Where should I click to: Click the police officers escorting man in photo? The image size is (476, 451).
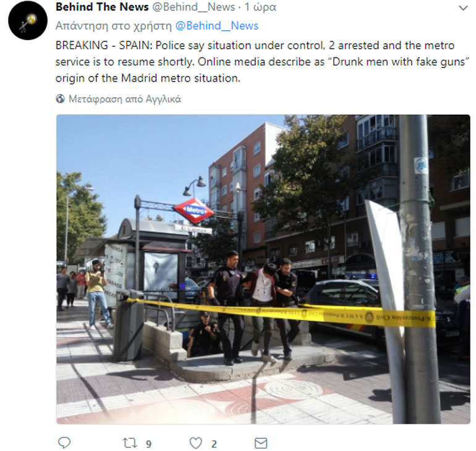point(253,308)
